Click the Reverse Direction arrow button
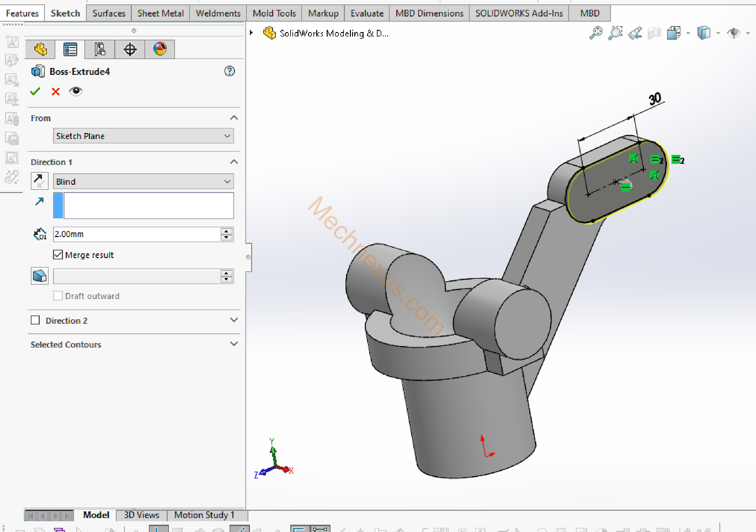Image resolution: width=756 pixels, height=532 pixels. click(x=39, y=181)
